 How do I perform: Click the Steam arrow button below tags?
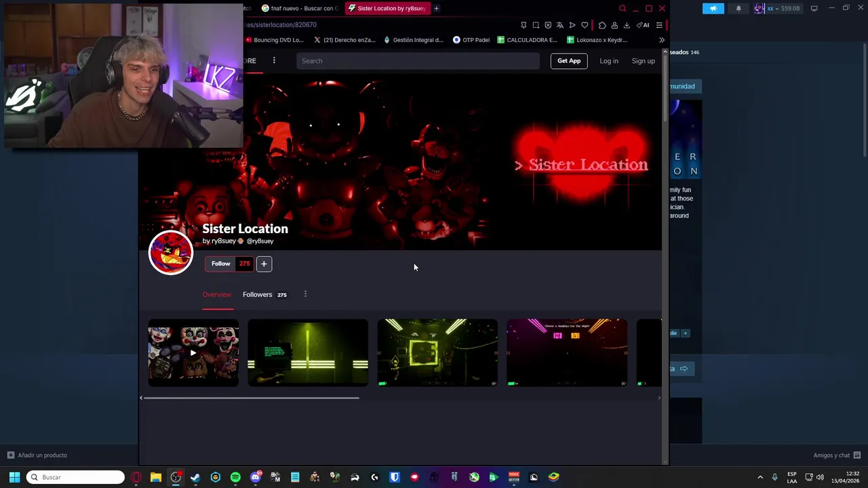[x=683, y=369]
